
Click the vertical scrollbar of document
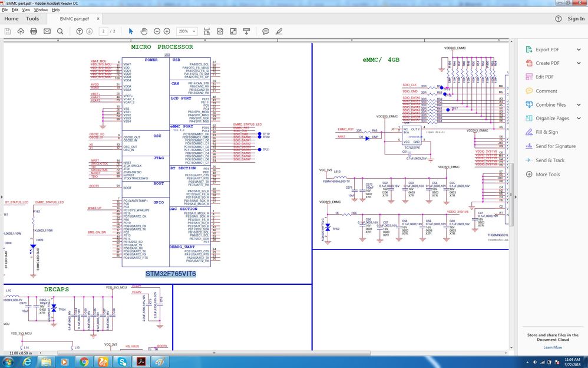click(x=511, y=195)
